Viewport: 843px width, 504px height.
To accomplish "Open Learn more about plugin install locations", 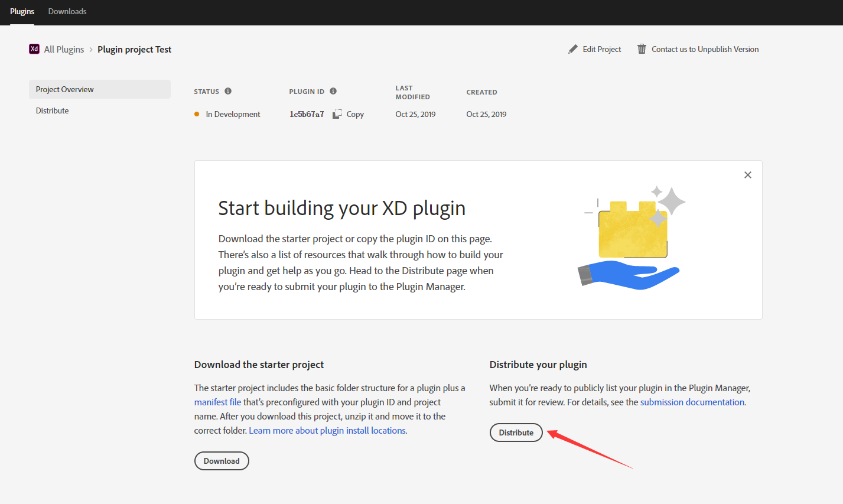I will [327, 430].
